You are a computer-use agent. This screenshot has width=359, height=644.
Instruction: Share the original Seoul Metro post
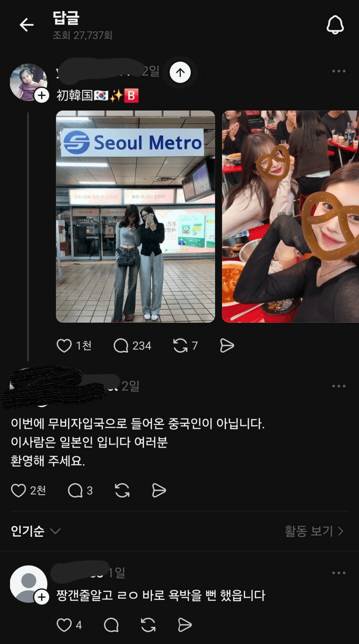point(227,346)
